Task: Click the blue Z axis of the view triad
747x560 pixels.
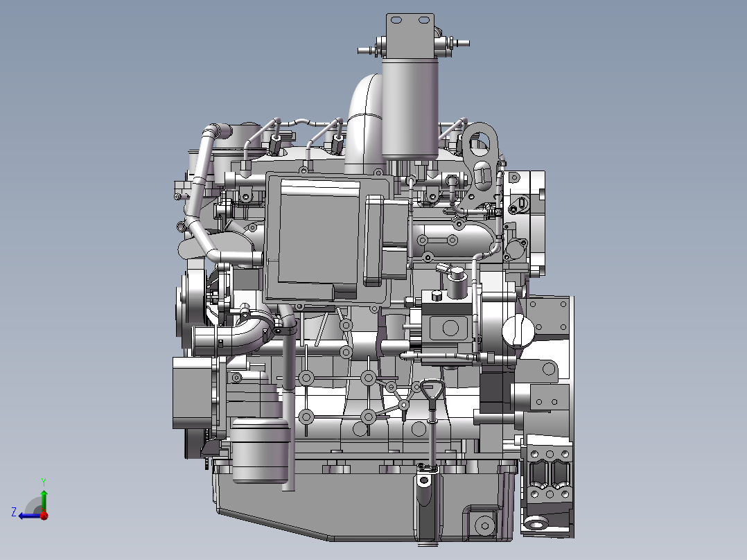Action: [29, 516]
